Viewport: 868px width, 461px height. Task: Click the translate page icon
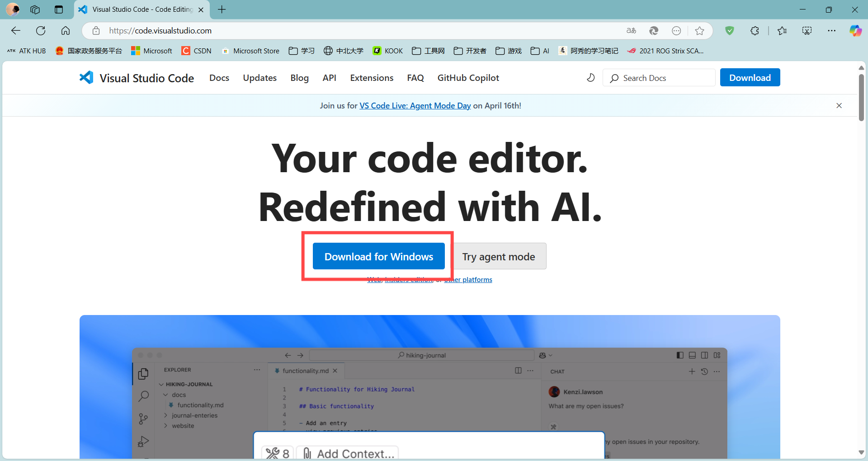coord(631,31)
